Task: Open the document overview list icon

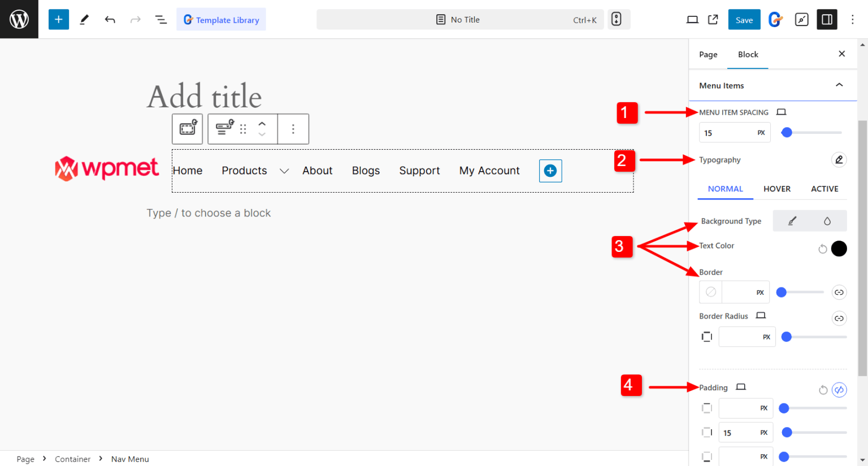Action: point(161,20)
